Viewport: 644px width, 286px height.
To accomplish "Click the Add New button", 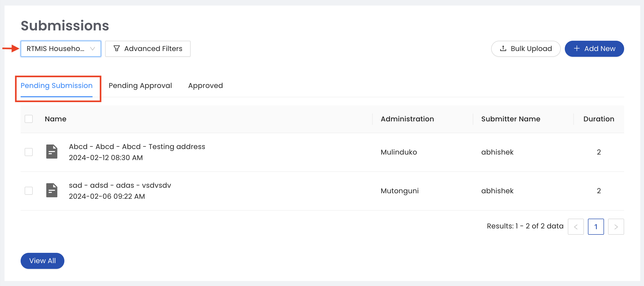I will coord(594,49).
